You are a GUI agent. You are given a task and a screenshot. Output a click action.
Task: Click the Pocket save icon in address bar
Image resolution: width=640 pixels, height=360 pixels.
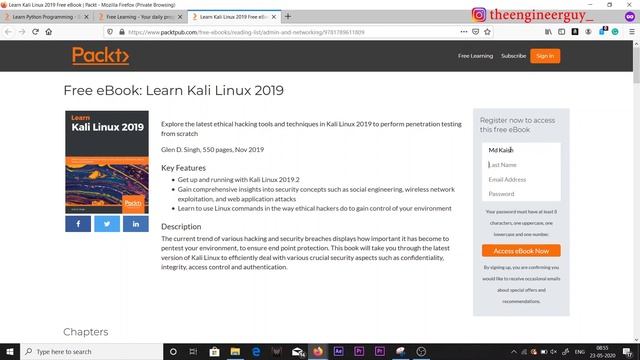click(x=476, y=32)
